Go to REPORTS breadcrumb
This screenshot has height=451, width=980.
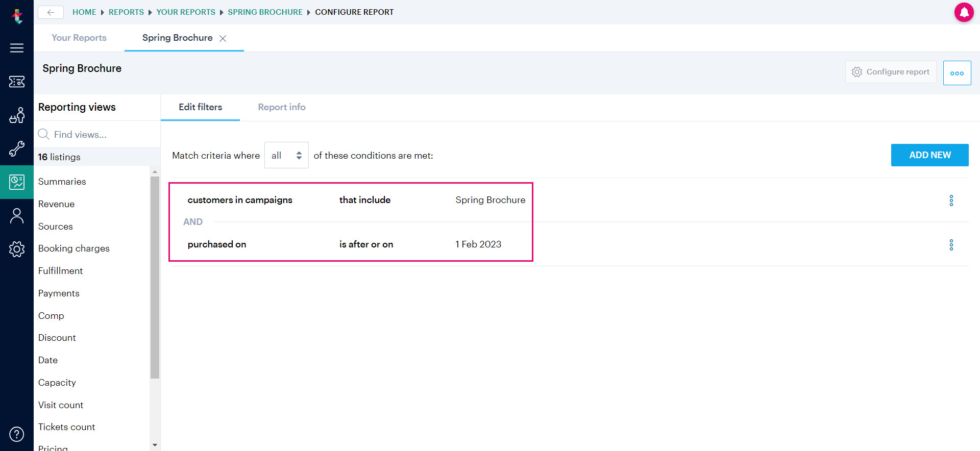point(126,12)
